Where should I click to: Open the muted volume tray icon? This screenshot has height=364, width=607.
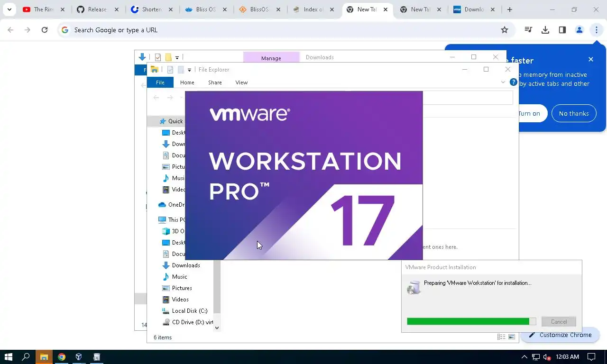coord(547,357)
